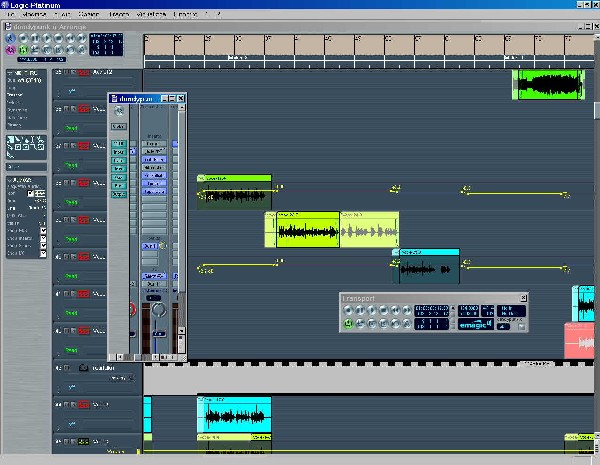Open Read automation menu on track 42

click(x=71, y=350)
